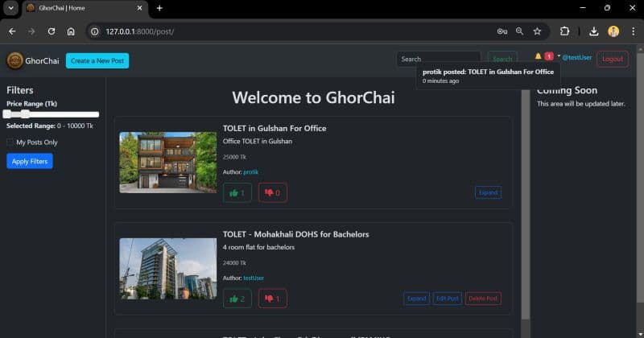This screenshot has height=338, width=644.
Task: Open the @testUser profile link
Action: [577, 57]
